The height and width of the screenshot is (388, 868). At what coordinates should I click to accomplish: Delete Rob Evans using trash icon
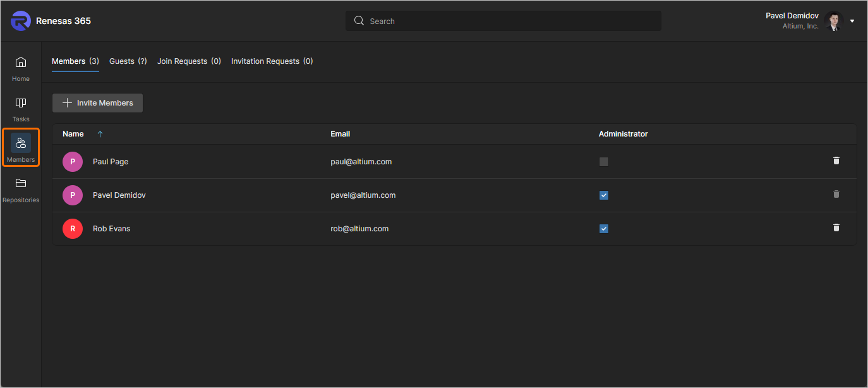pyautogui.click(x=836, y=228)
